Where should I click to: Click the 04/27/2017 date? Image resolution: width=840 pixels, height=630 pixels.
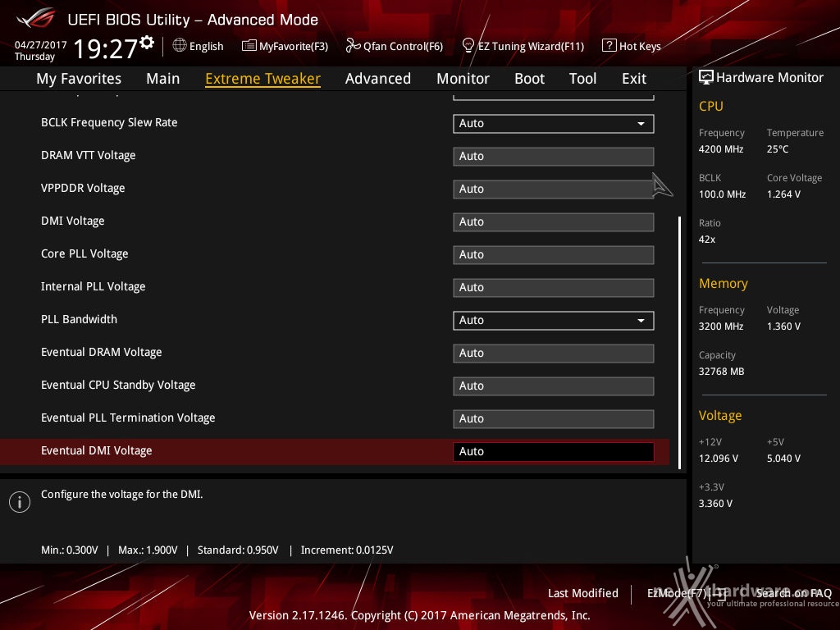pyautogui.click(x=41, y=45)
